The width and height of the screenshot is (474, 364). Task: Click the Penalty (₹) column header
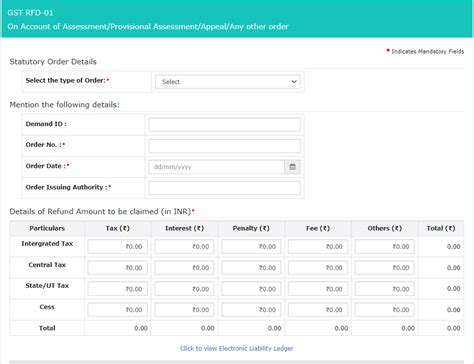click(x=251, y=228)
